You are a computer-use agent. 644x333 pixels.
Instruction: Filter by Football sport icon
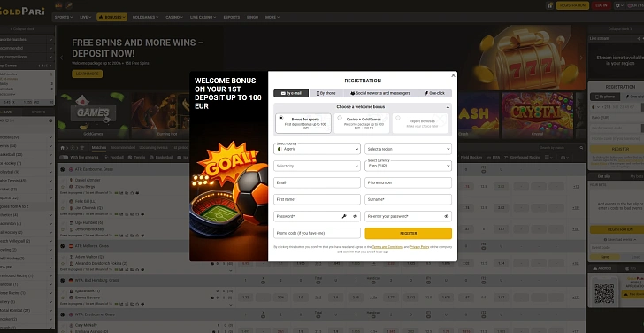[114, 158]
